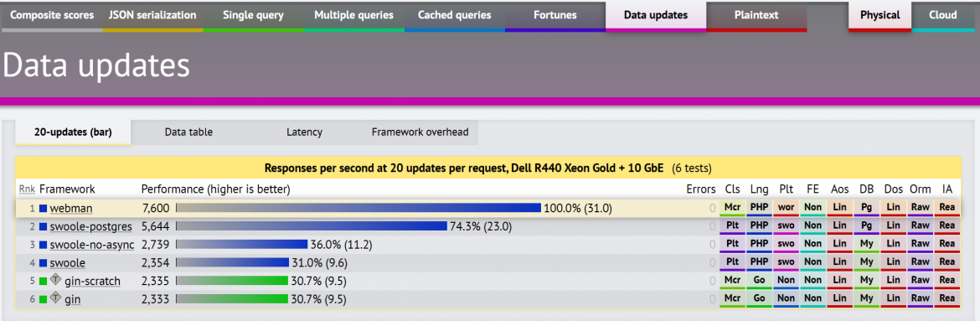
Task: Go to the Composite scores tab
Action: point(52,16)
